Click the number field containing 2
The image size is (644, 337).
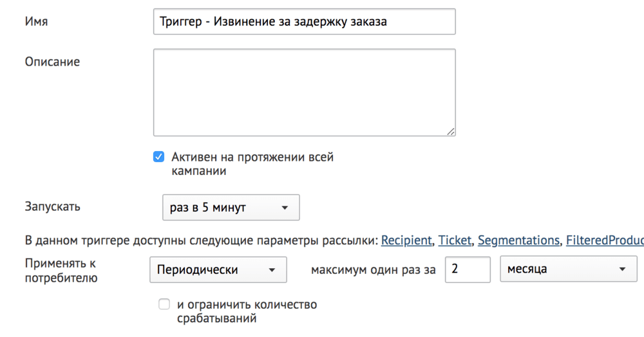tap(468, 269)
